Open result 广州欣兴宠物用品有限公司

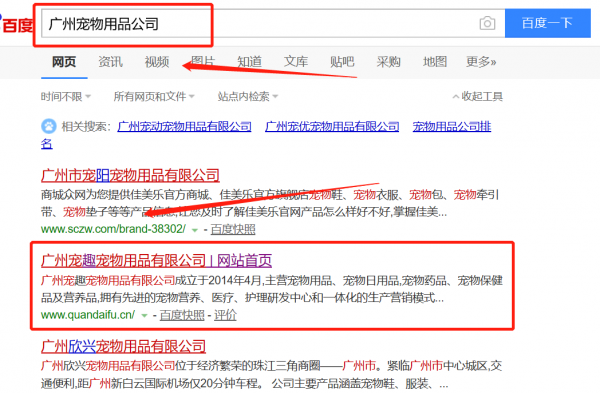tap(123, 346)
